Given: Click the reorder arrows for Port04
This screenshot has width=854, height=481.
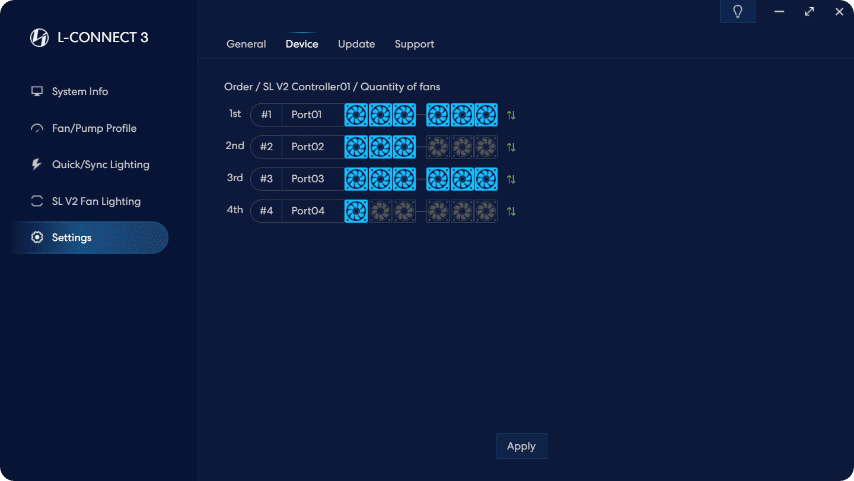Looking at the screenshot, I should (511, 211).
